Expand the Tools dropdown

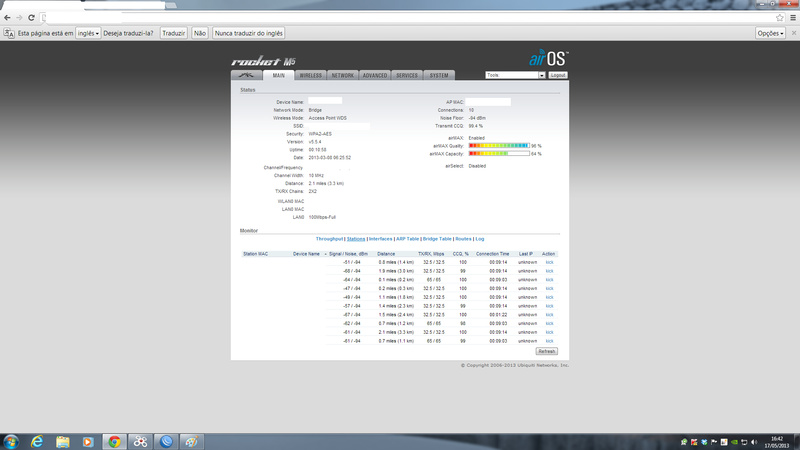click(515, 75)
